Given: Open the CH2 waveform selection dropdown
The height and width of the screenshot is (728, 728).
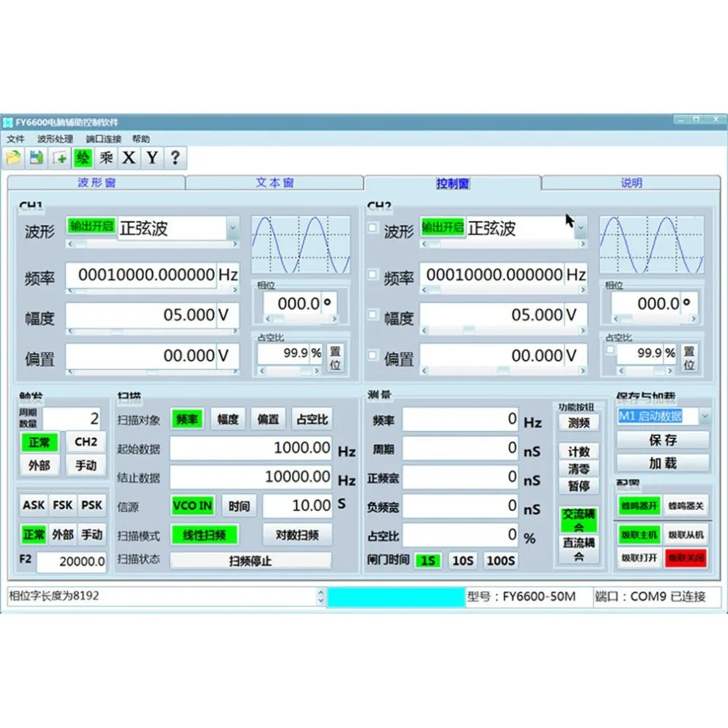Looking at the screenshot, I should [579, 228].
